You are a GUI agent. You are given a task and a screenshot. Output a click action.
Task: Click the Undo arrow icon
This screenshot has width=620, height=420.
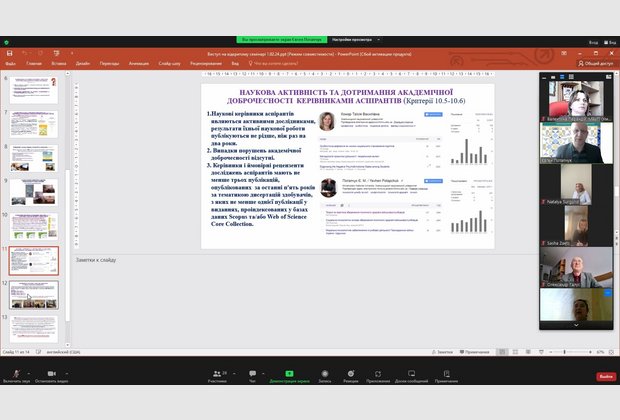25,53
